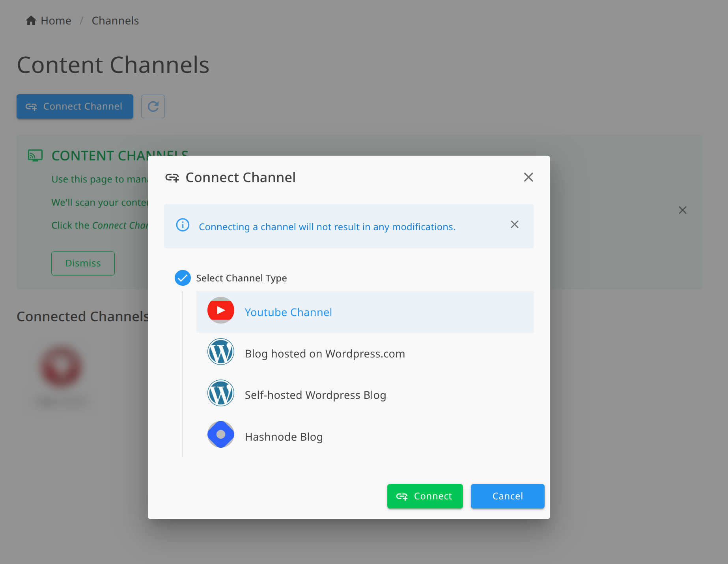
Task: Choose the Youtube Channel option
Action: [x=288, y=312]
